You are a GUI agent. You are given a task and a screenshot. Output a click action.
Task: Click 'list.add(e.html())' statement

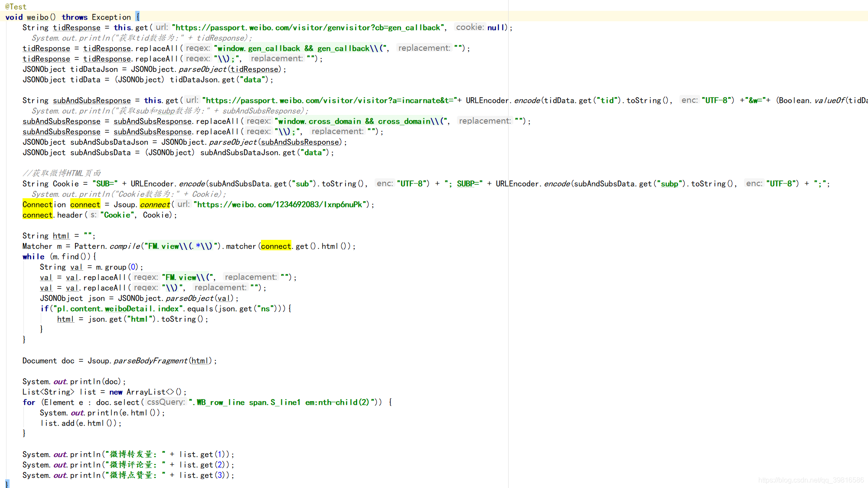81,423
